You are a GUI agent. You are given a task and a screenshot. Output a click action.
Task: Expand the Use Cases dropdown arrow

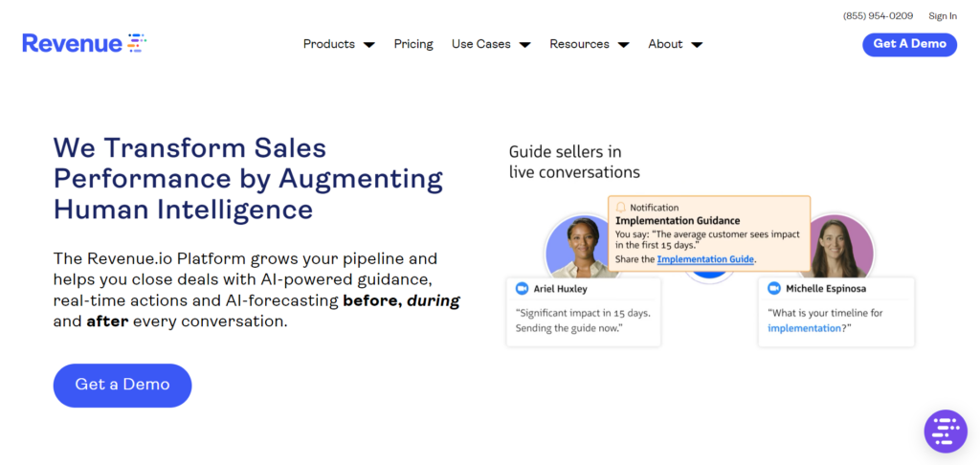(525, 45)
